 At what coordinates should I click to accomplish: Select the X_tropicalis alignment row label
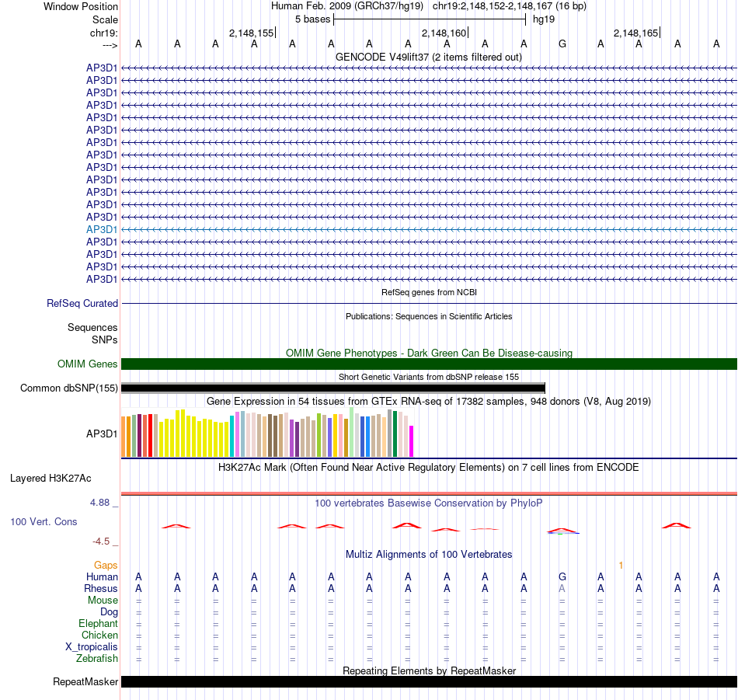click(92, 647)
